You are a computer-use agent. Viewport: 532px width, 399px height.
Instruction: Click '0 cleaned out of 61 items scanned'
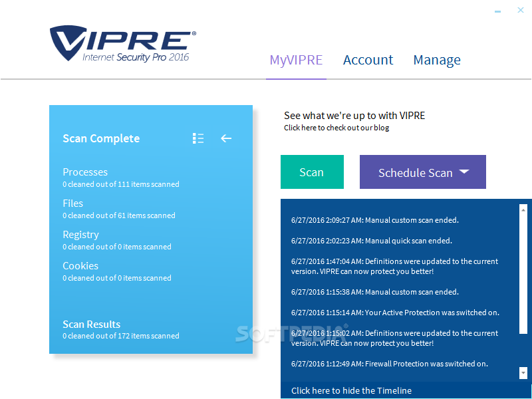119,215
